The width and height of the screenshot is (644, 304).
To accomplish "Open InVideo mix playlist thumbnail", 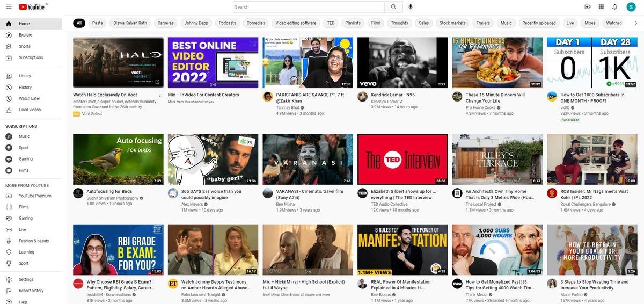I will point(213,62).
